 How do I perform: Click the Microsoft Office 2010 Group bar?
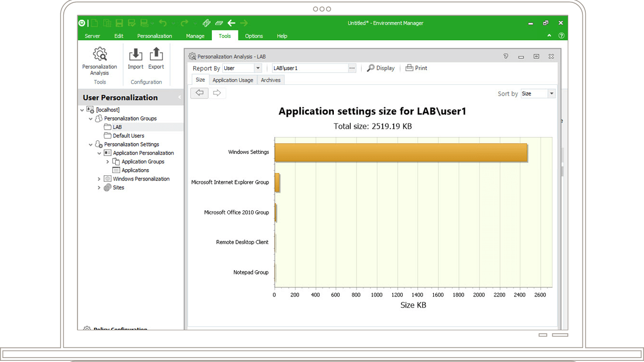276,213
